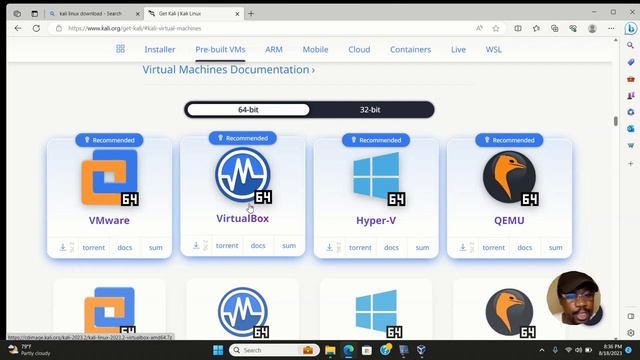
Task: Open the Installer tab
Action: [160, 49]
